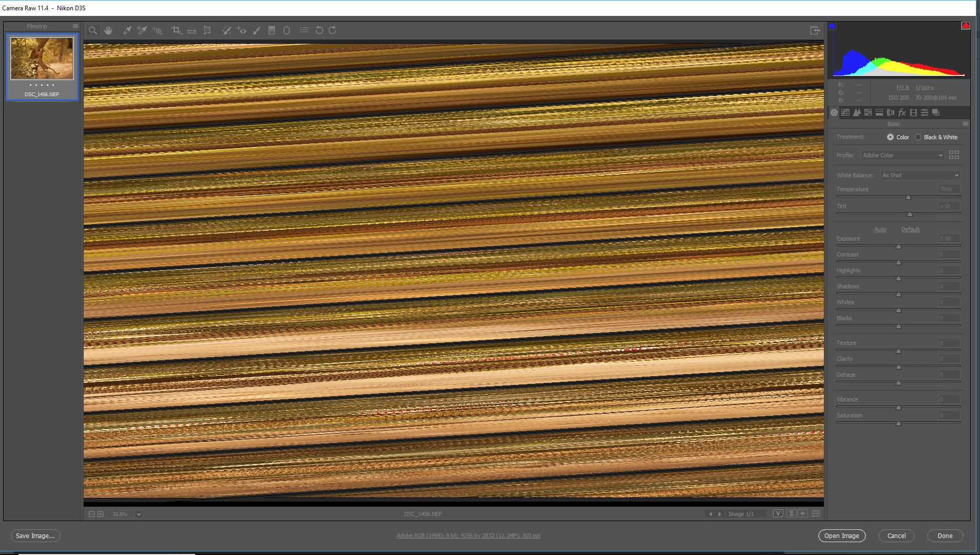Open the White Balance dropdown

[x=920, y=175]
